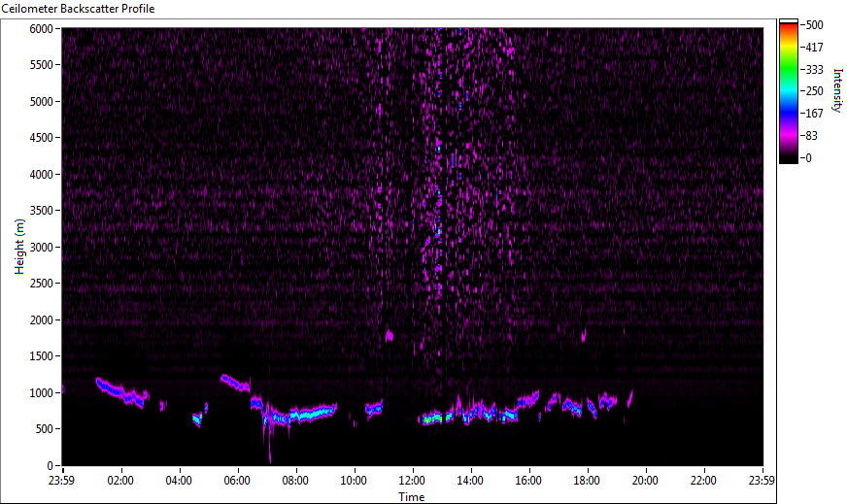The height and width of the screenshot is (504, 847).
Task: Click the 06:00 time axis label
Action: click(x=237, y=481)
